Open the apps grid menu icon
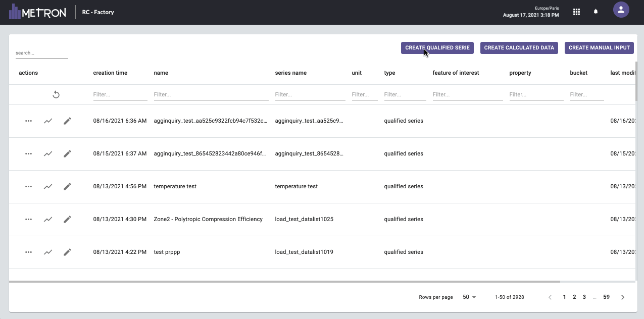 [x=576, y=12]
